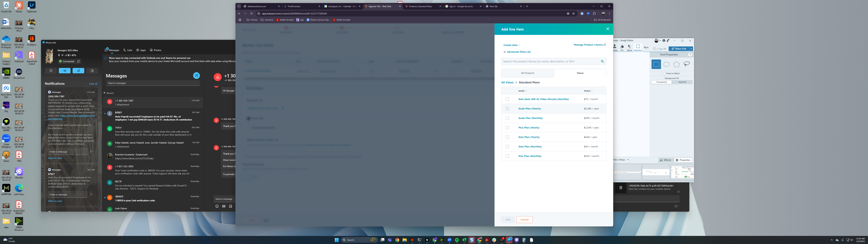Choose the Fill tool in Snagit toolbar
The image size is (868, 244).
622,47
